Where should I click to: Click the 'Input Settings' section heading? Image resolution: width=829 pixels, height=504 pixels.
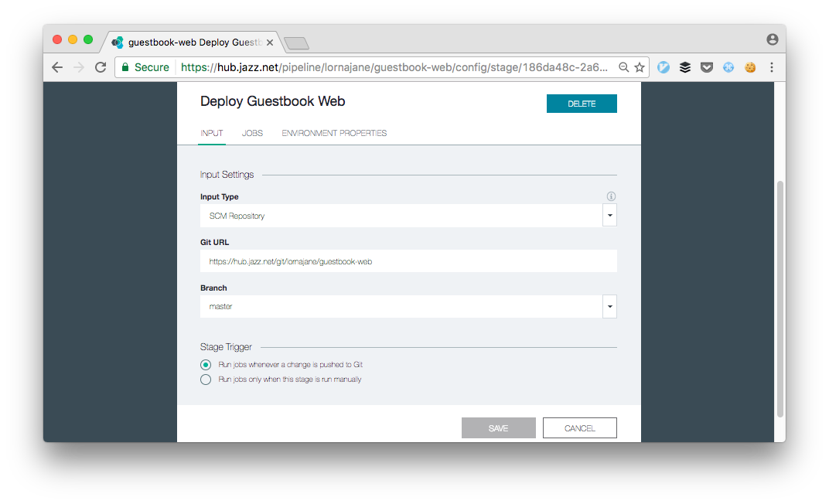click(x=227, y=175)
